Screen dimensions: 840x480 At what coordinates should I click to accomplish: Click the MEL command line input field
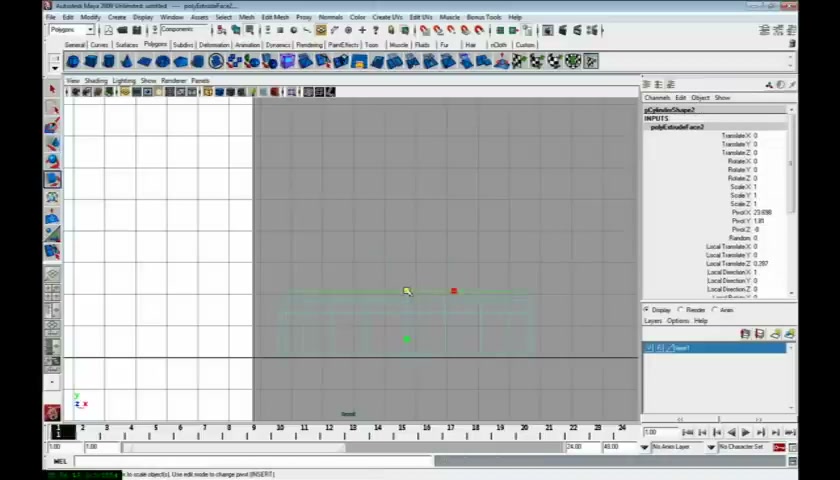coord(253,461)
